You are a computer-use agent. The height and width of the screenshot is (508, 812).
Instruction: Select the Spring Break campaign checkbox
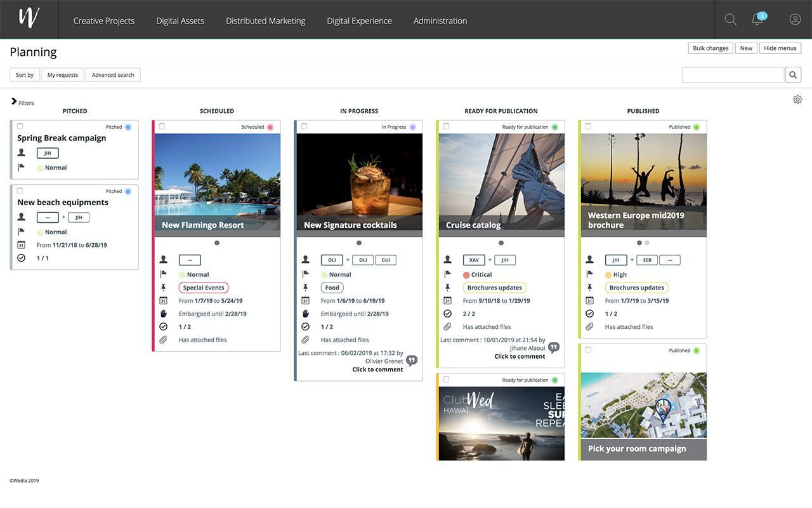[19, 126]
